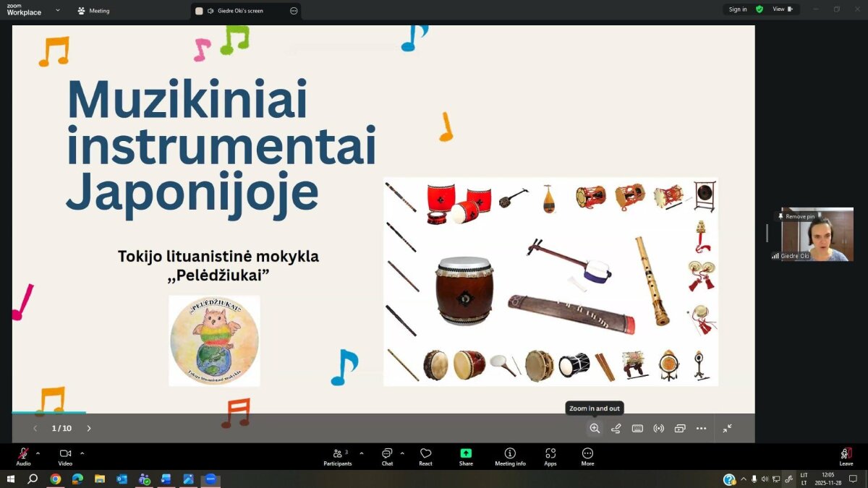Viewport: 868px width, 488px height.
Task: Click the Sign in button
Action: [738, 9]
